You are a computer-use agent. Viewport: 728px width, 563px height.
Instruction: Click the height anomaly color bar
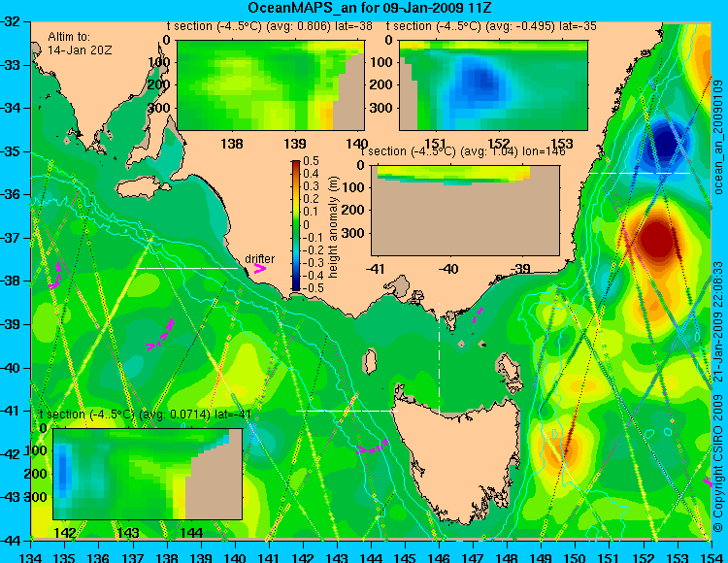(296, 225)
